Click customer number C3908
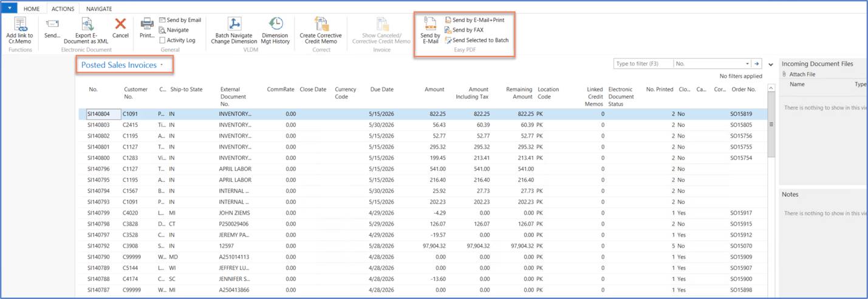This screenshot has height=299, width=868. pos(131,246)
